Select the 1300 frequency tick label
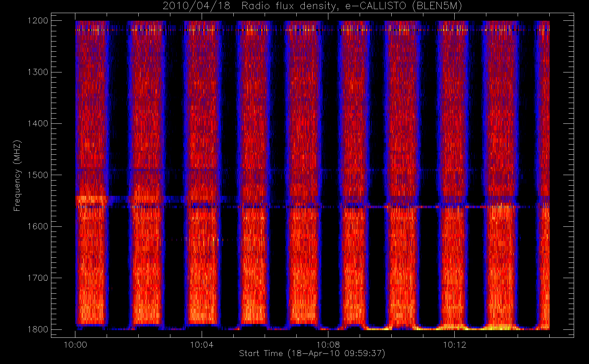Screen dimensions: 589x364 (38, 72)
